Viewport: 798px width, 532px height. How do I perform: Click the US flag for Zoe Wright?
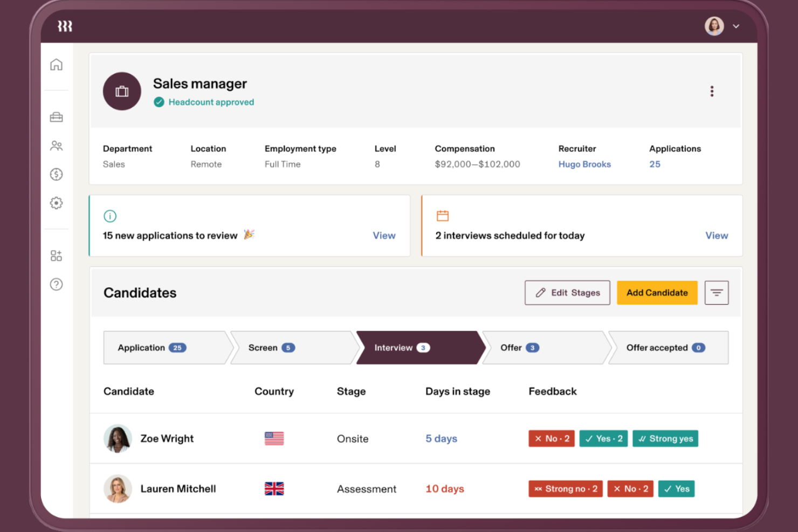274,439
